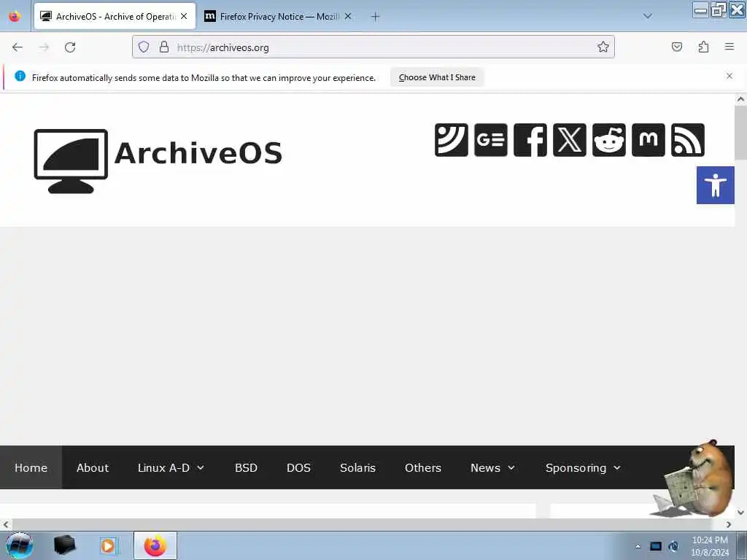Expand Sponsoring menu dropdown
The image size is (747, 560).
pos(584,467)
